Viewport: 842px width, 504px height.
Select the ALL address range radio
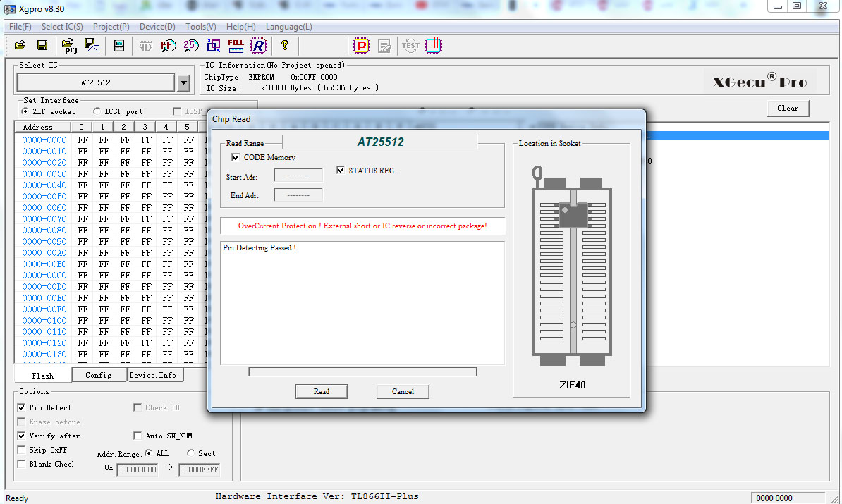(x=149, y=453)
